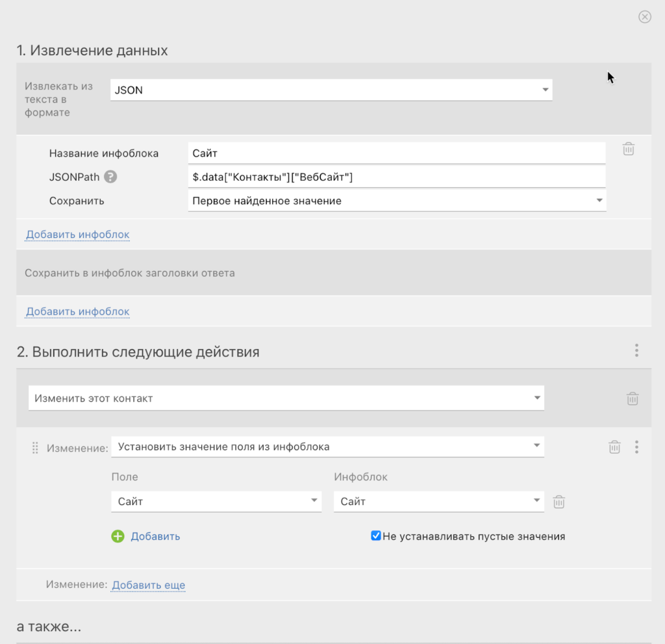Open the three-dot menu for Изменение row

(636, 446)
